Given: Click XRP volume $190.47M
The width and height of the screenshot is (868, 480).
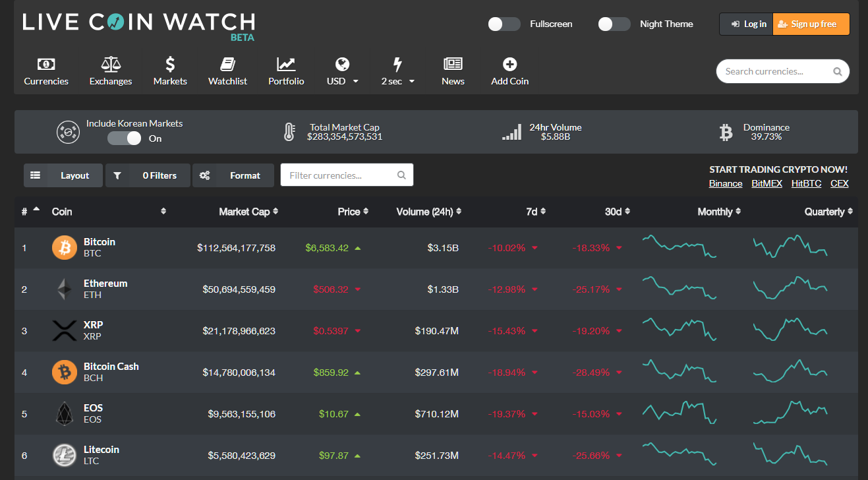Looking at the screenshot, I should click(x=436, y=331).
